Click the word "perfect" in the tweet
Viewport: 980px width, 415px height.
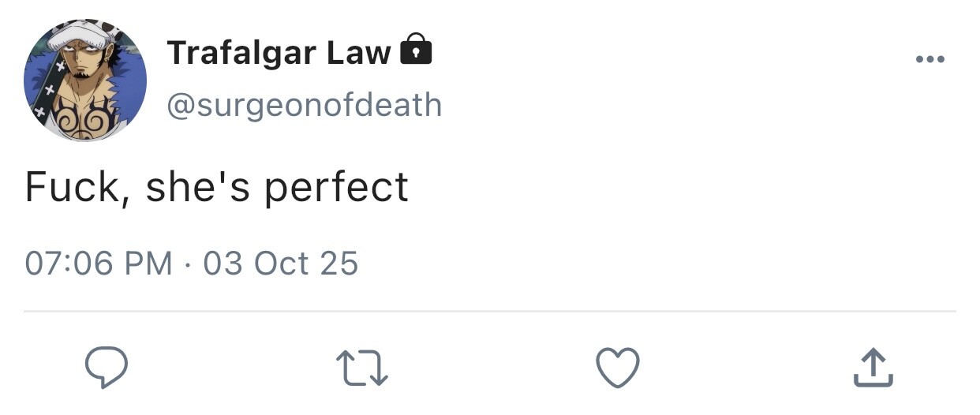pos(336,187)
